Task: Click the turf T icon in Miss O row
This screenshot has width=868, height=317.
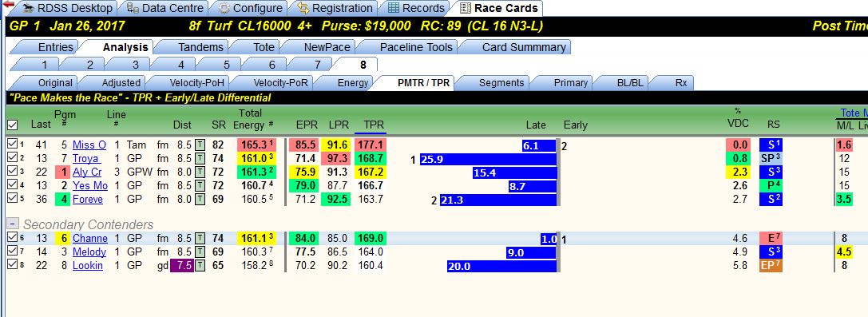Action: point(200,145)
